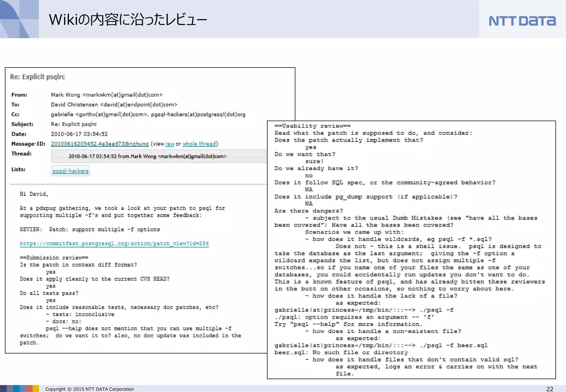Click the 'Do we want that?' line
Viewport: 566px width, 392px height.
pos(305,154)
